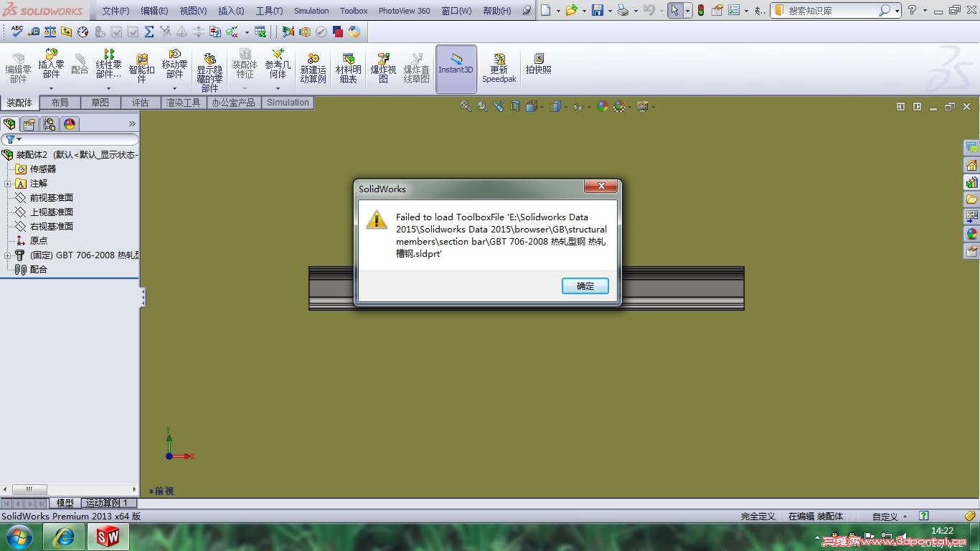980x551 pixels.
Task: Click the Open folder icon
Action: 571,10
